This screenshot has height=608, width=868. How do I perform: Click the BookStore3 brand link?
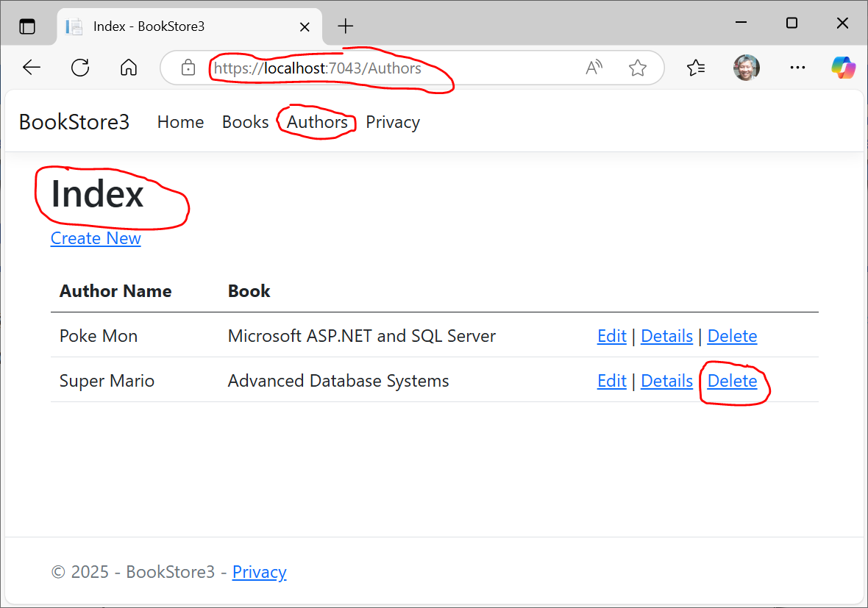click(74, 122)
